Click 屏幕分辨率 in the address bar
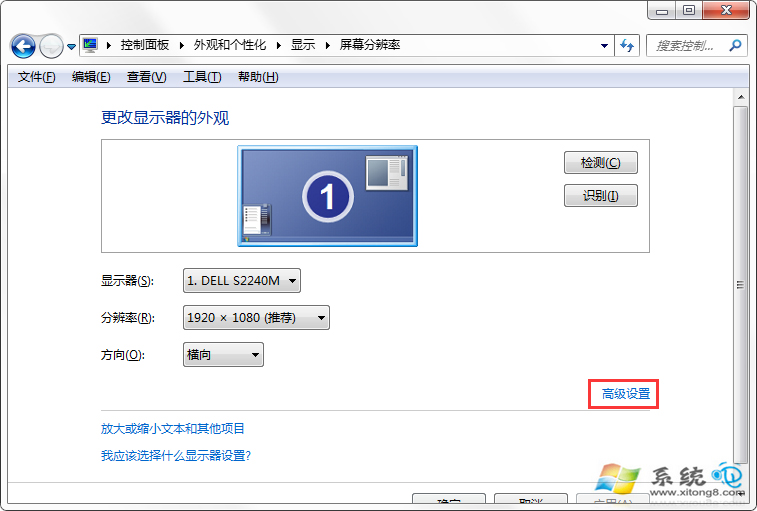The width and height of the screenshot is (757, 511). (x=370, y=45)
